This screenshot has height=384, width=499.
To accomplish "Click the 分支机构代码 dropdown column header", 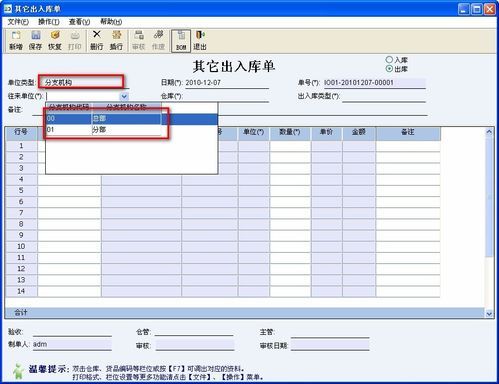I will point(69,107).
